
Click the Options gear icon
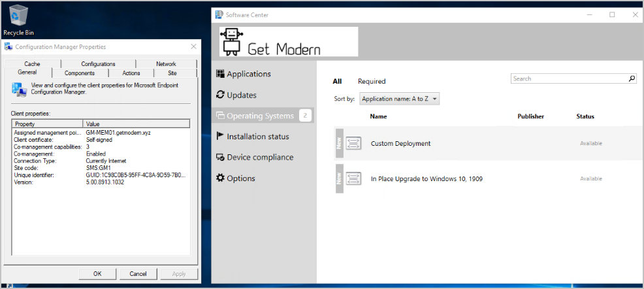pos(221,178)
